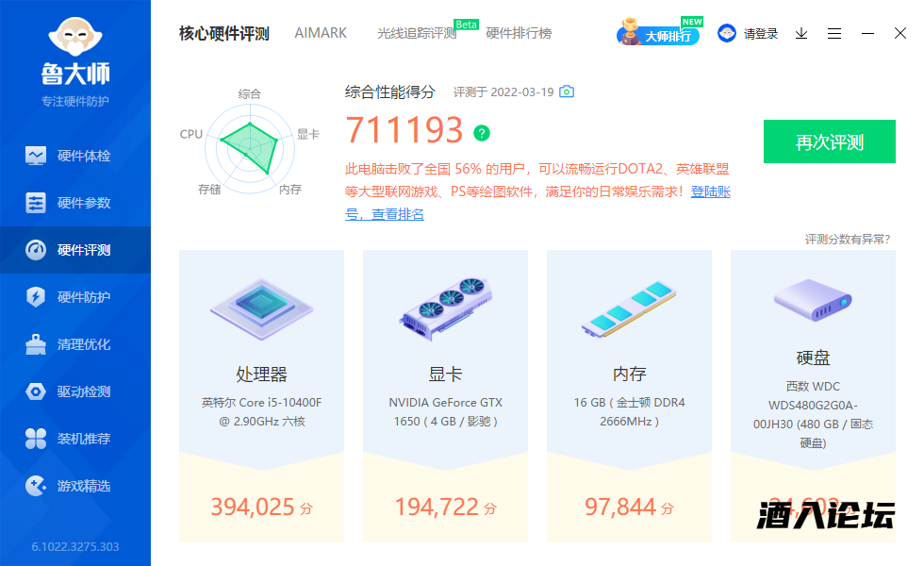Click the download arrow icon in the title bar
Image resolution: width=924 pixels, height=566 pixels.
pos(801,33)
